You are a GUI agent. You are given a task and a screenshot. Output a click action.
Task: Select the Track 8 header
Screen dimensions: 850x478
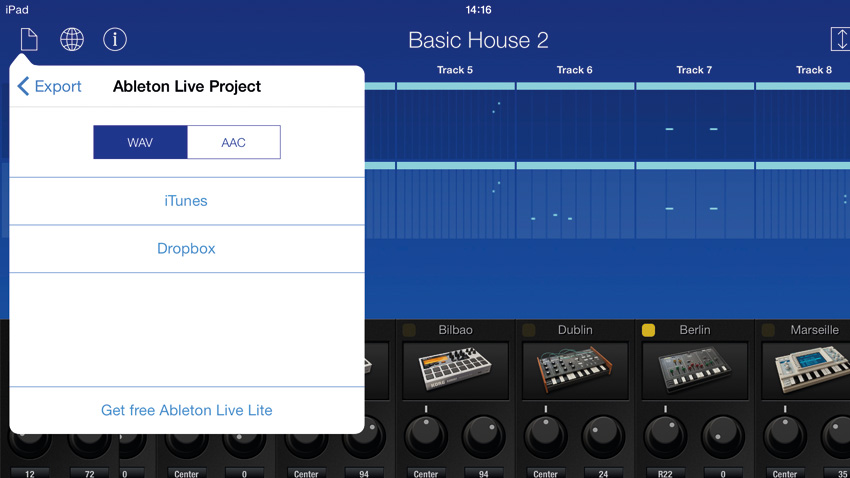point(814,70)
